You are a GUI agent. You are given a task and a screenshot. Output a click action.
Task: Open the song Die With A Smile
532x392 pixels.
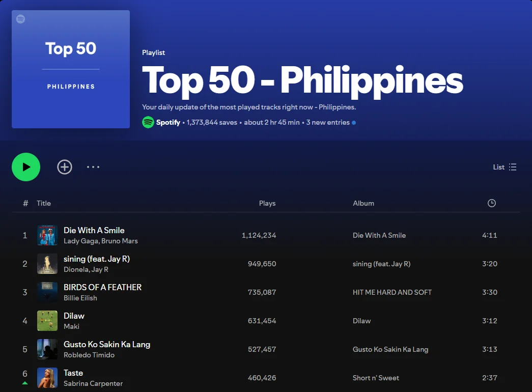(94, 230)
